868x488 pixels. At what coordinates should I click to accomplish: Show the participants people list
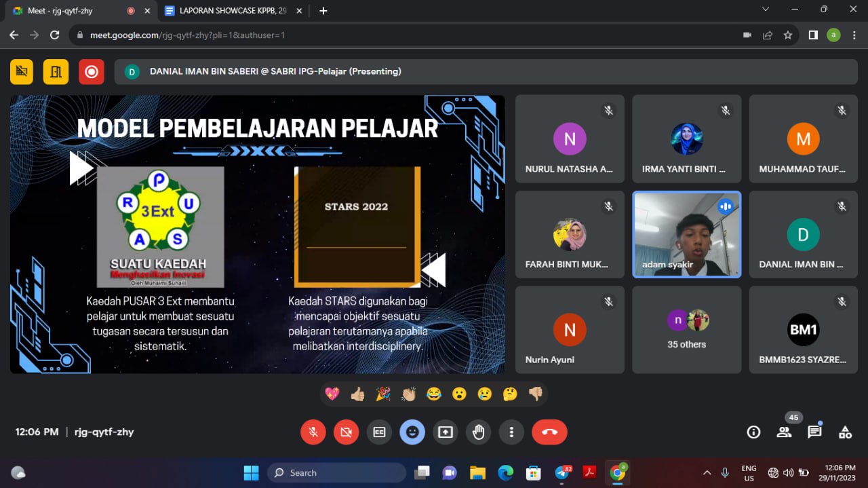(784, 432)
